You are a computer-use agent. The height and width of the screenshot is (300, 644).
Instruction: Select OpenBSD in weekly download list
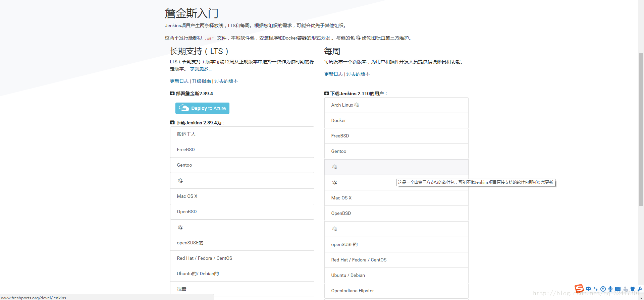[396, 213]
